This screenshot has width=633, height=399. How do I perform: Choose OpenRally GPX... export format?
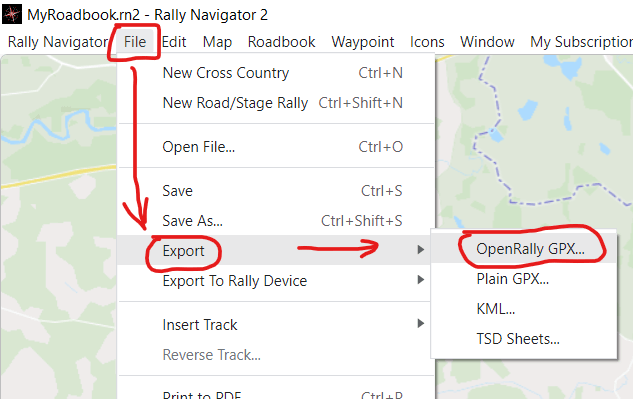click(x=524, y=249)
